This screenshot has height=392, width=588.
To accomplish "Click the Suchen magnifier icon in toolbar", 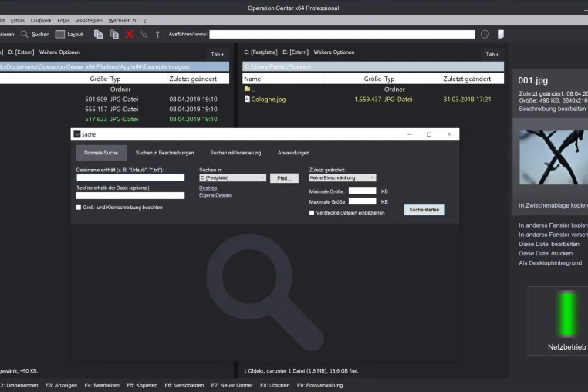I will click(25, 34).
